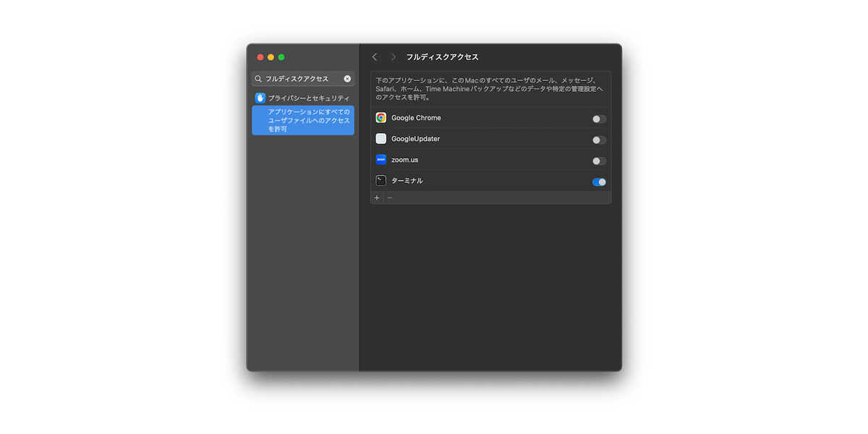
Task: Click the フルディスクアクセス title heading
Action: point(442,57)
